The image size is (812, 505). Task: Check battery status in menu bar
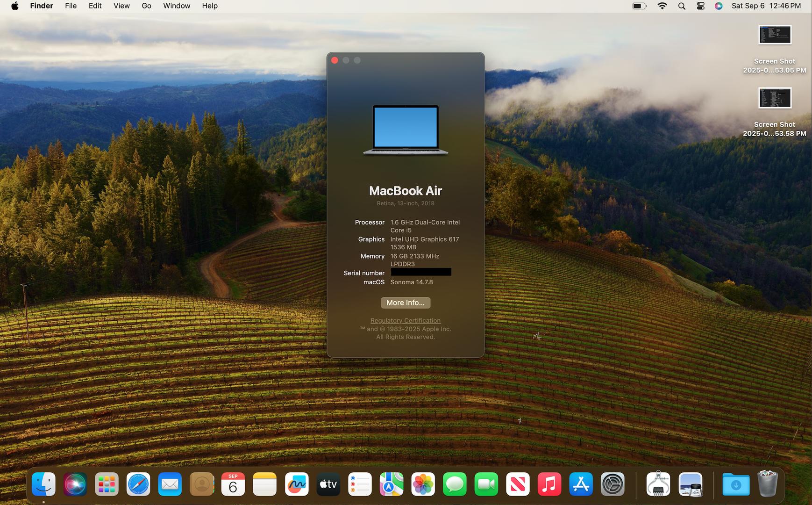coord(639,6)
